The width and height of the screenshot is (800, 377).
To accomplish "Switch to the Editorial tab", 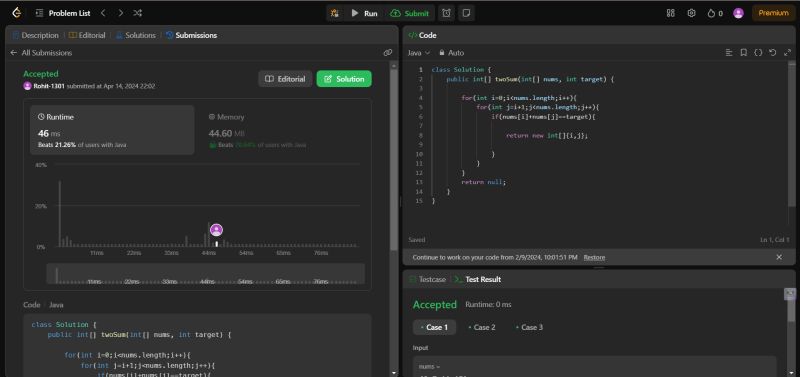I will pos(87,35).
